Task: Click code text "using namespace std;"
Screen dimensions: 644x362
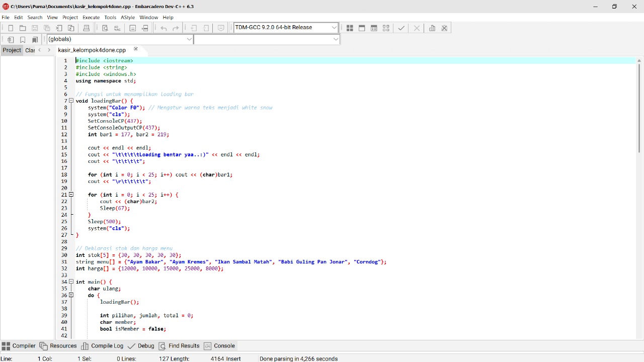Action: (106, 81)
